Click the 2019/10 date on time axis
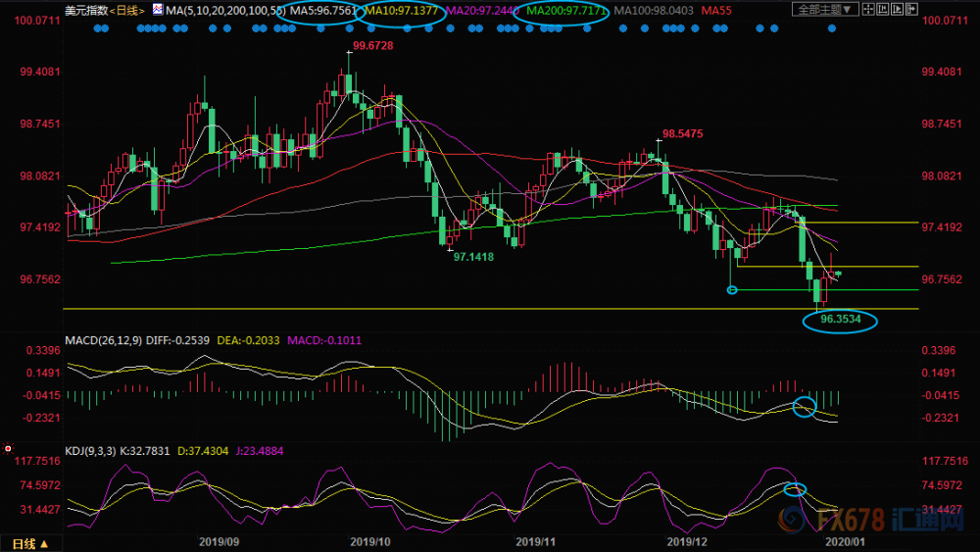980x552 pixels. (x=370, y=542)
